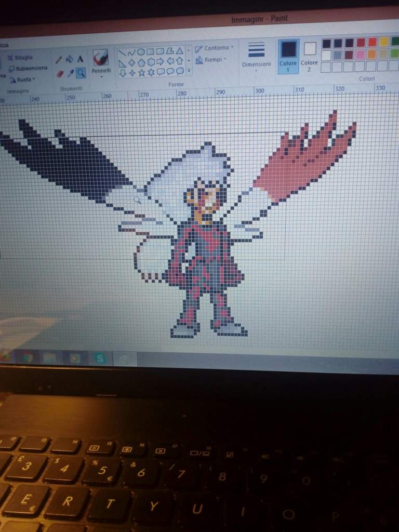Select the Fill with color bucket tool
This screenshot has width=399, height=532.
tap(69, 59)
